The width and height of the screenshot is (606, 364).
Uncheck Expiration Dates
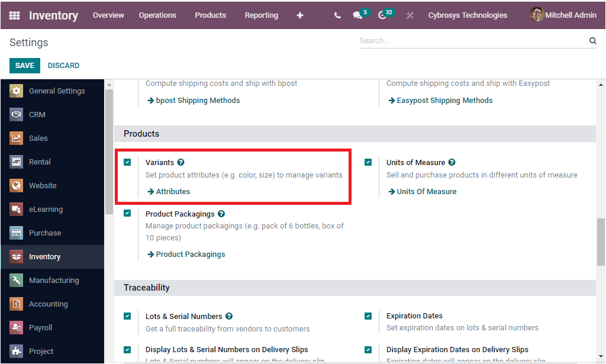click(369, 315)
